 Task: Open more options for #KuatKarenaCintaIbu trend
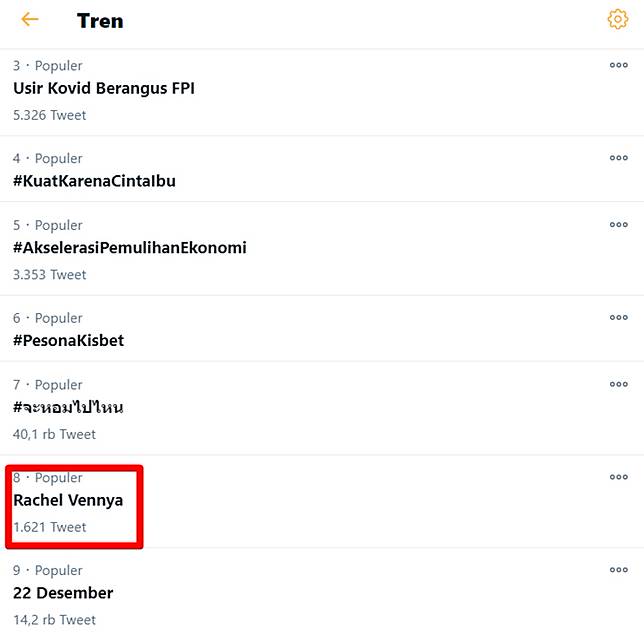[618, 158]
